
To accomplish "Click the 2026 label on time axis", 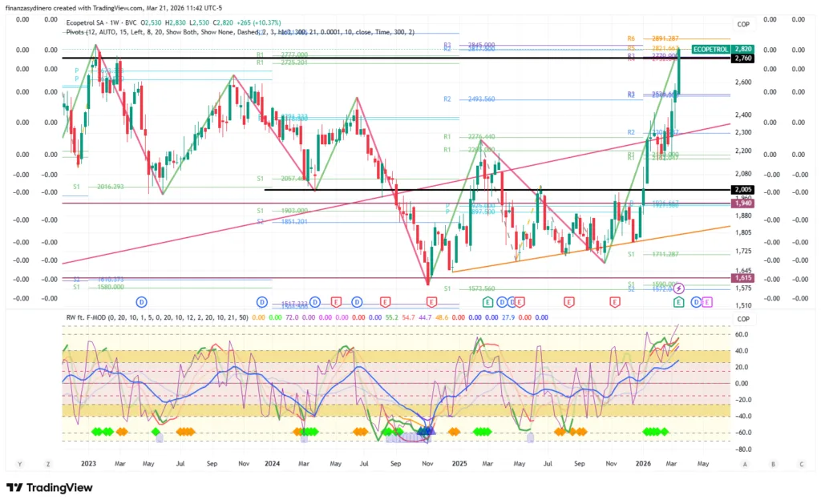I will [644, 463].
